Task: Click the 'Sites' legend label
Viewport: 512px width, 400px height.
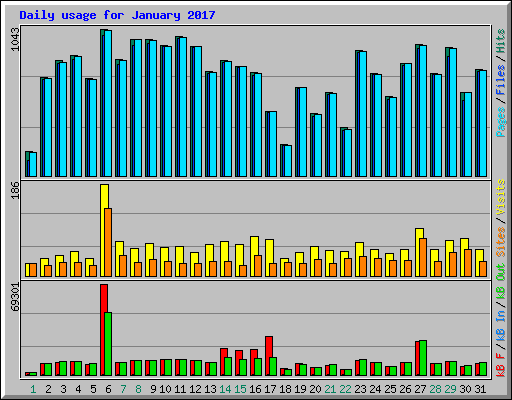Action: (x=500, y=242)
